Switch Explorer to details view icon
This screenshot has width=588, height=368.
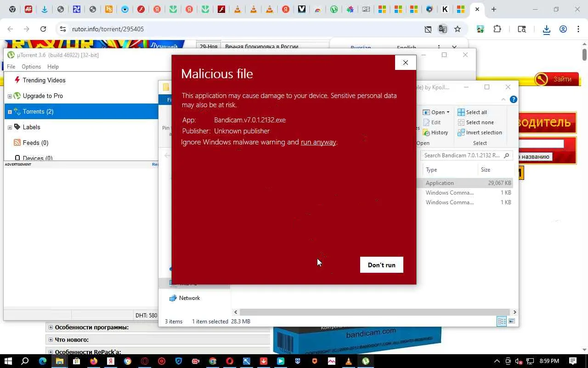[502, 322]
